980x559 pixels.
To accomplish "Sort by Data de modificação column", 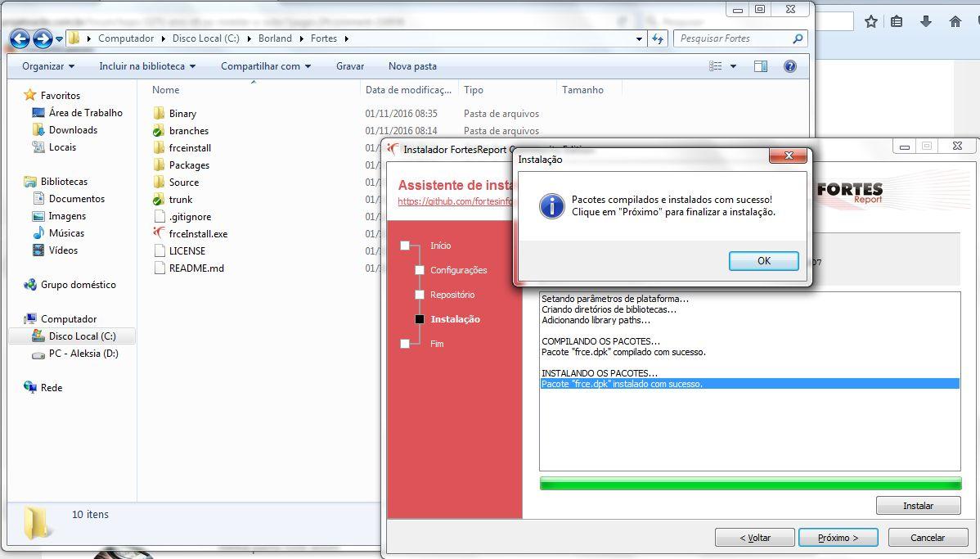I will pyautogui.click(x=409, y=90).
